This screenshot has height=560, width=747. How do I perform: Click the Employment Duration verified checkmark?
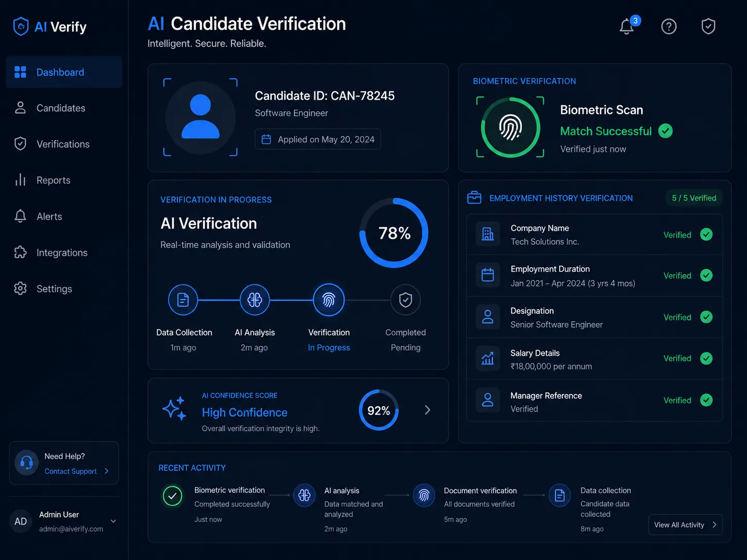tap(706, 275)
